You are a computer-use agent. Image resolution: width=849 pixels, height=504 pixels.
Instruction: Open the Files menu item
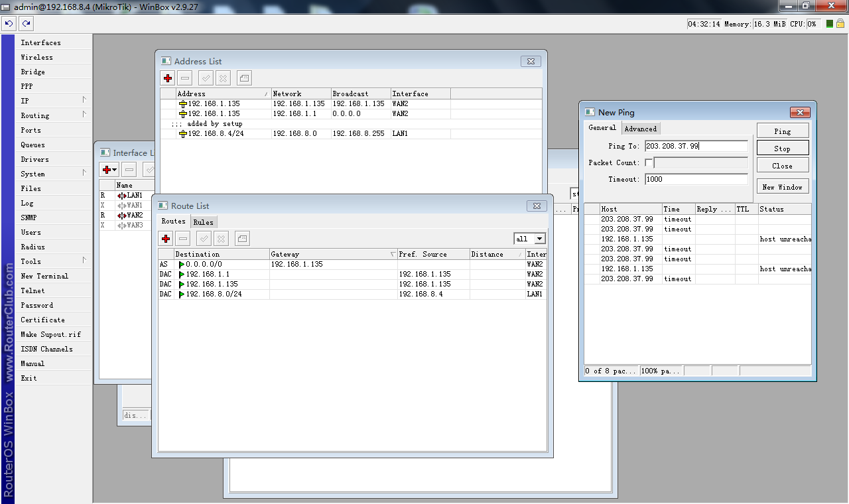coord(54,188)
